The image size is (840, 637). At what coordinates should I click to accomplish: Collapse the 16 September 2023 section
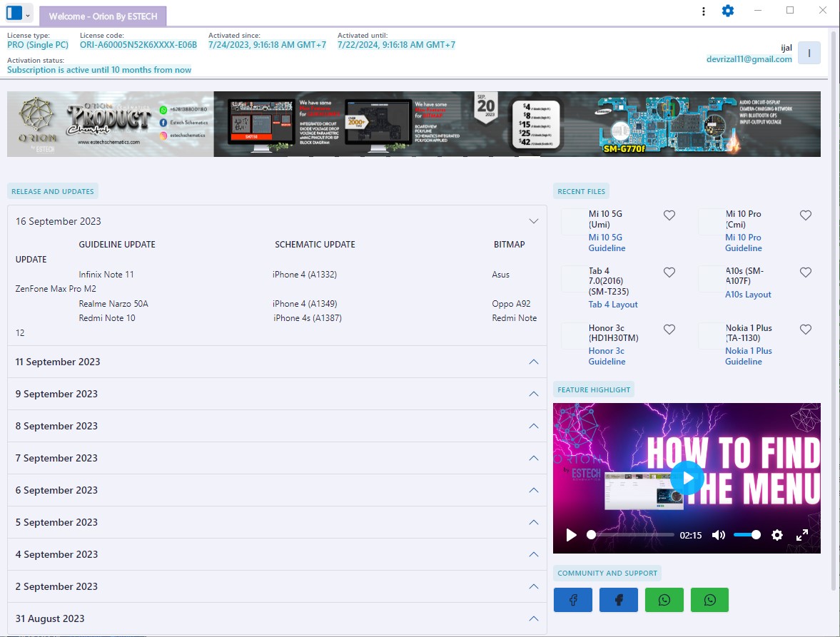532,221
